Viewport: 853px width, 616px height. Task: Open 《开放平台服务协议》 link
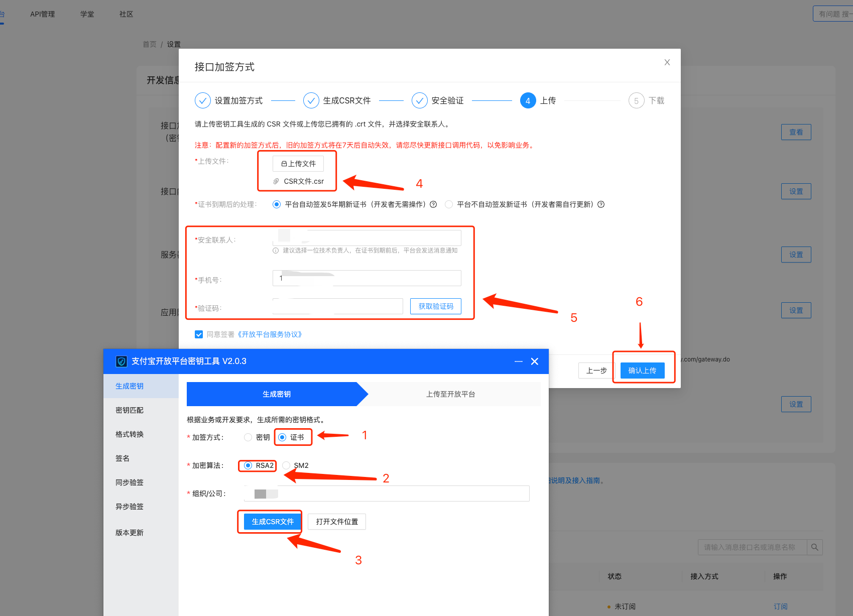click(270, 334)
